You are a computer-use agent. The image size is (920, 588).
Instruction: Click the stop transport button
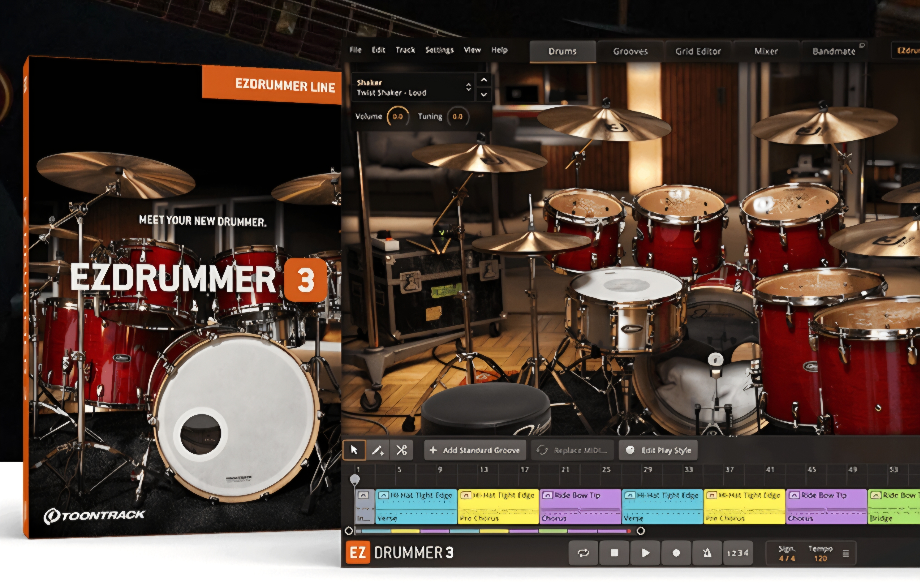614,553
